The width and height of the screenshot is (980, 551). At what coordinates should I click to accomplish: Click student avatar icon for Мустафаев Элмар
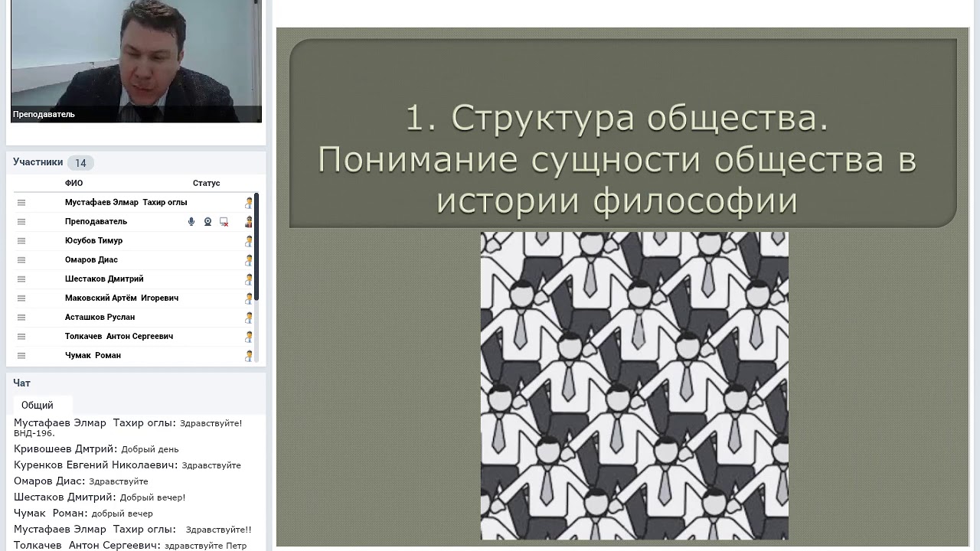tap(249, 203)
